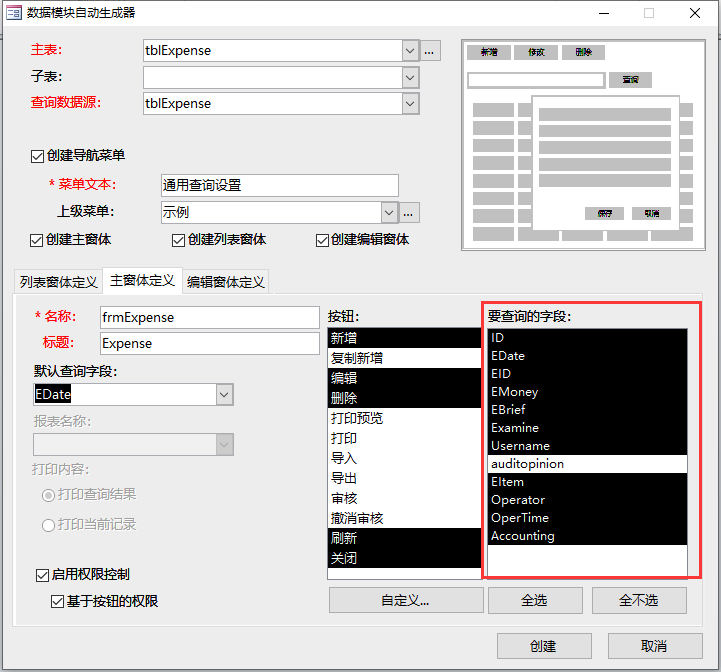Image resolution: width=721 pixels, height=672 pixels.
Task: Select EID in the query fields list
Action: coord(587,373)
